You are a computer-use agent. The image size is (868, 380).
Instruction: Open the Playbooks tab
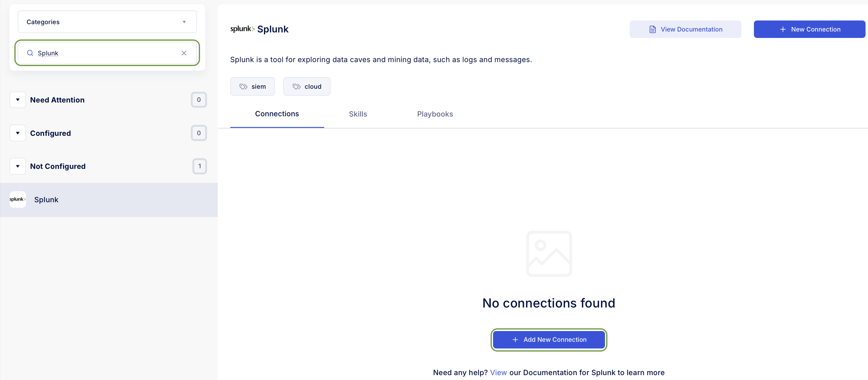pos(435,114)
